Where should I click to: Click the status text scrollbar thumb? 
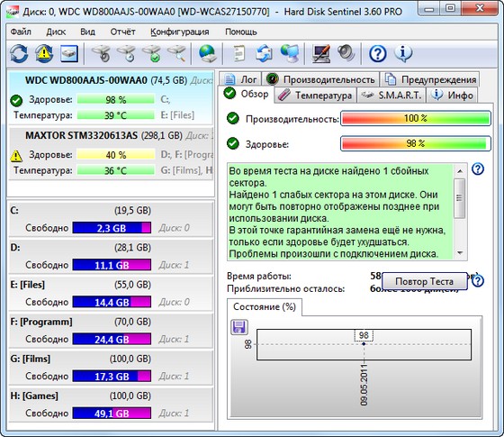tap(460, 198)
